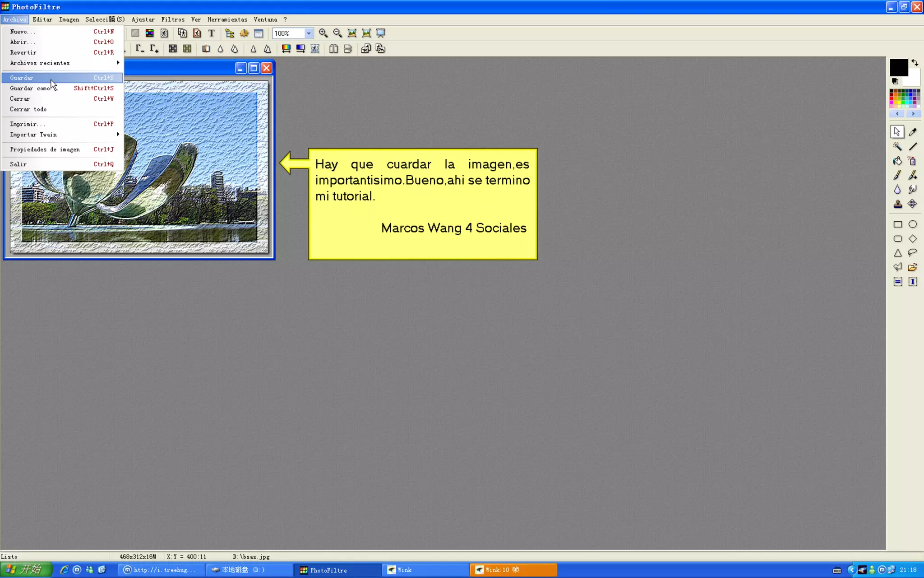Open Propiedades de imagen

click(x=62, y=149)
